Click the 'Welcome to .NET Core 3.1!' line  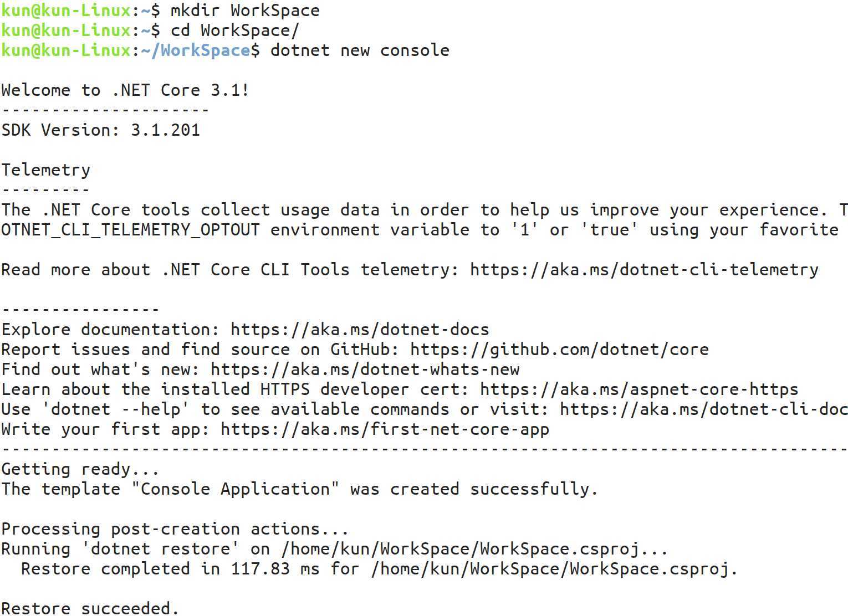click(125, 90)
